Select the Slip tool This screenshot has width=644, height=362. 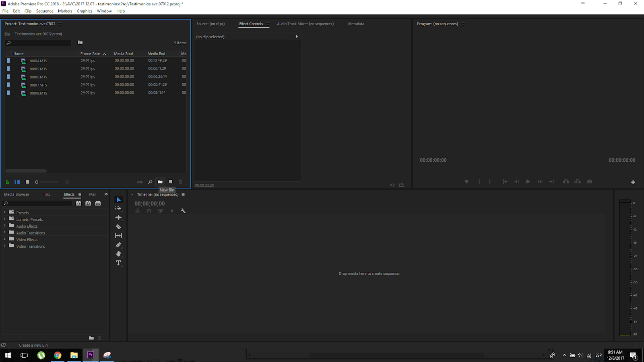coord(118,236)
